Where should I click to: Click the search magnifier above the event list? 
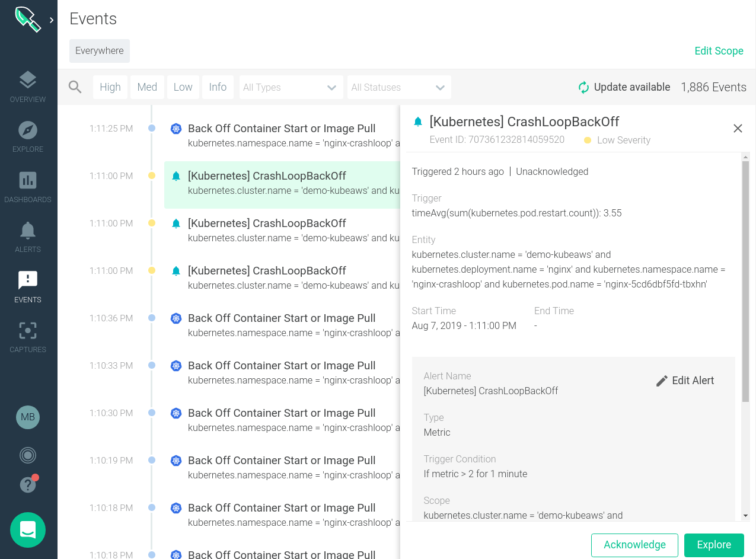[75, 87]
